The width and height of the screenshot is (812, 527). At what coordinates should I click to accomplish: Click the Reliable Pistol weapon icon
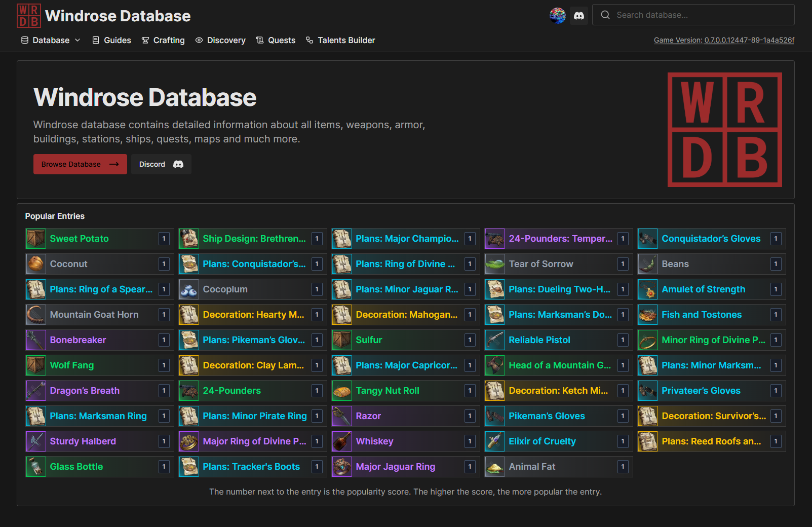(495, 340)
